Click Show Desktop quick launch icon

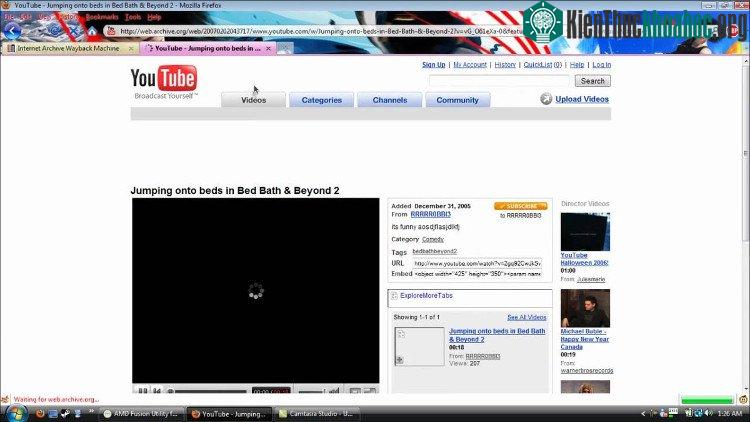[x=53, y=413]
